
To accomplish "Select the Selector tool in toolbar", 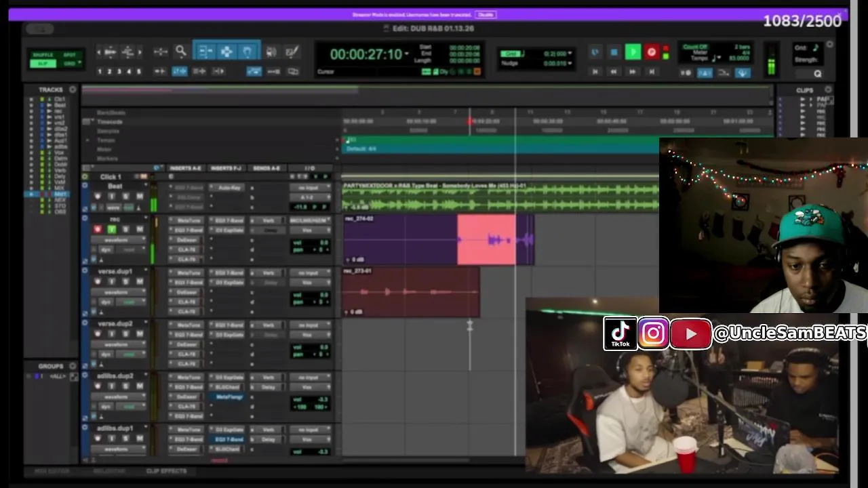I will (226, 52).
